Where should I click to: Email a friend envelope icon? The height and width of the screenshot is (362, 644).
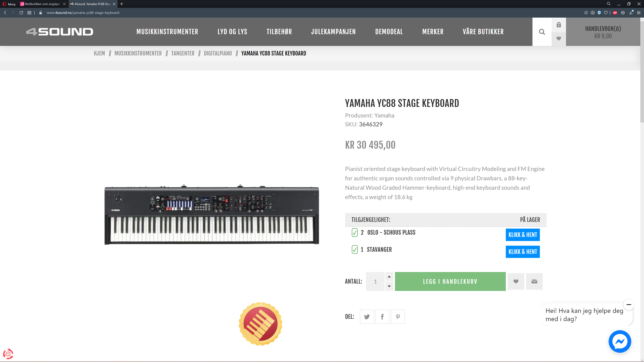(x=534, y=281)
